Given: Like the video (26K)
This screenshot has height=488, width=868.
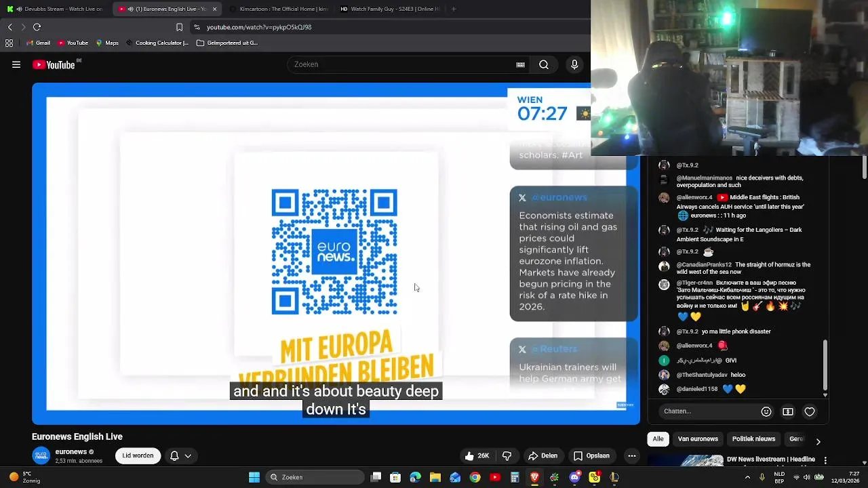Looking at the screenshot, I should [477, 455].
